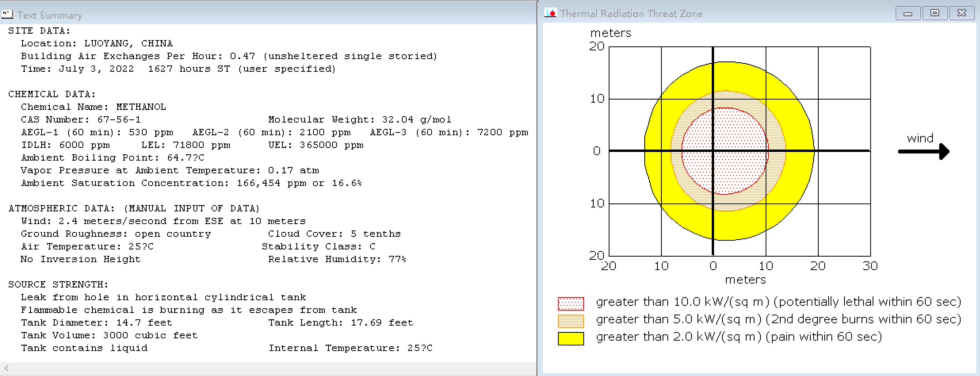Click CAS Number: 67-56-1 text
This screenshot has height=376, width=980.
(x=81, y=120)
